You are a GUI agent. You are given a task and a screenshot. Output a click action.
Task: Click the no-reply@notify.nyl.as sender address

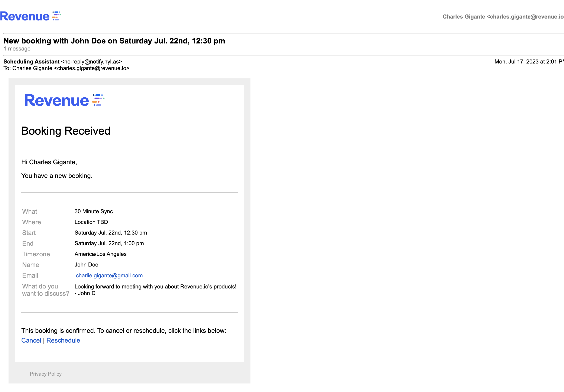(x=91, y=62)
